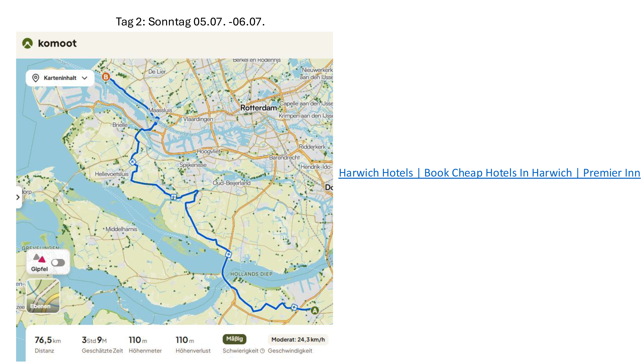The height and width of the screenshot is (362, 644).
Task: Toggle the Gipfel switch
Action: tap(58, 263)
